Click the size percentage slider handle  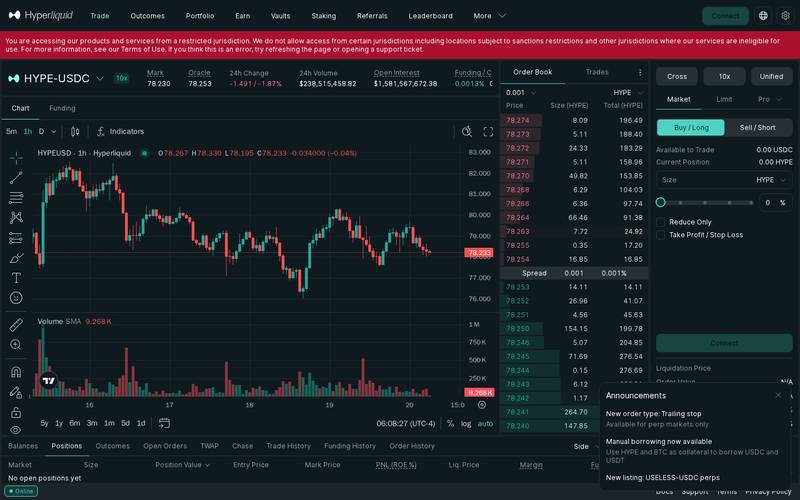coord(661,203)
